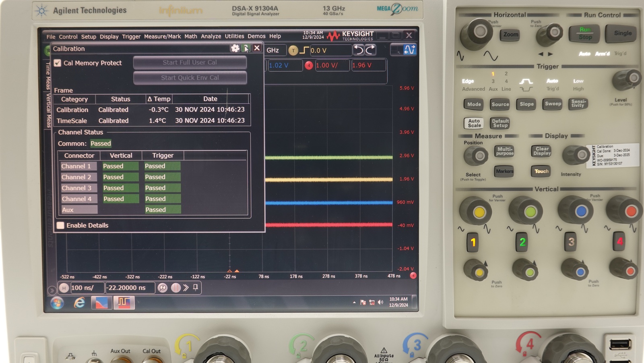Click the red channel 4 ground marker
The image size is (644, 363).
413,276
